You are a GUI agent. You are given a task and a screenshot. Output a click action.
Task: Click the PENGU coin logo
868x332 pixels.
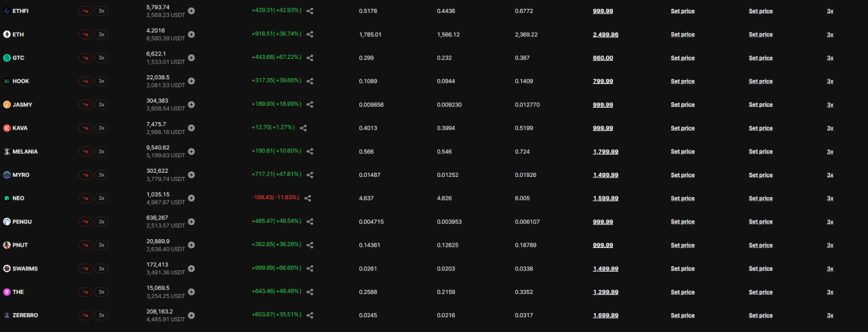point(7,222)
